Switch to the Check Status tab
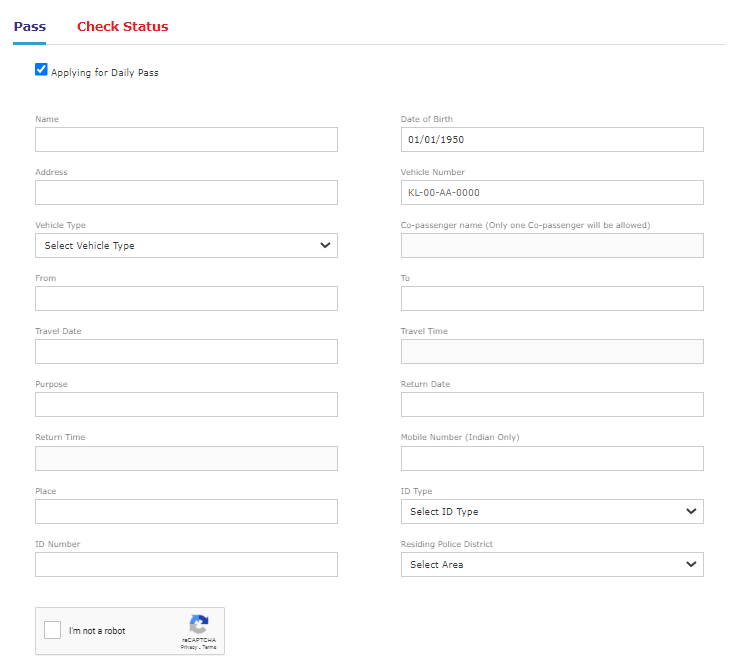The height and width of the screenshot is (661, 740). (122, 27)
